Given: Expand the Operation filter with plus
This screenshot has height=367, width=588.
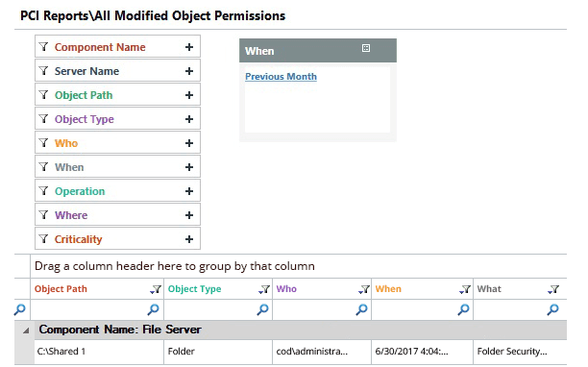Looking at the screenshot, I should pos(189,191).
